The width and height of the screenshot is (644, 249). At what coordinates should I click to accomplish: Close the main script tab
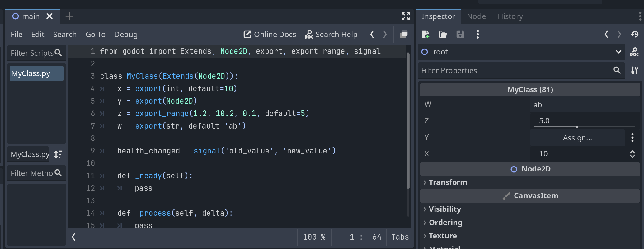click(49, 16)
